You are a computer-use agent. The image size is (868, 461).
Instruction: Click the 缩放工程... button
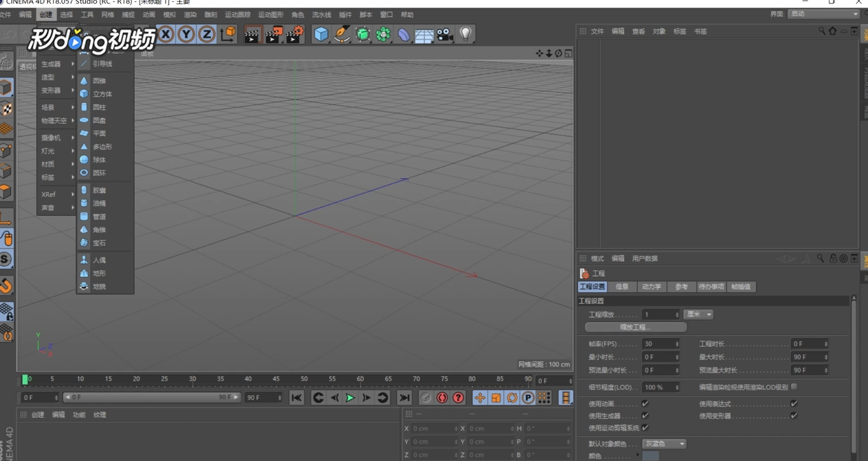636,327
